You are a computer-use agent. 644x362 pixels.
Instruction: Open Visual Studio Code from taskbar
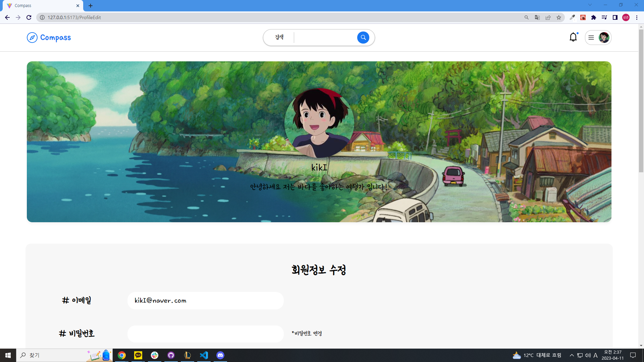(204, 355)
